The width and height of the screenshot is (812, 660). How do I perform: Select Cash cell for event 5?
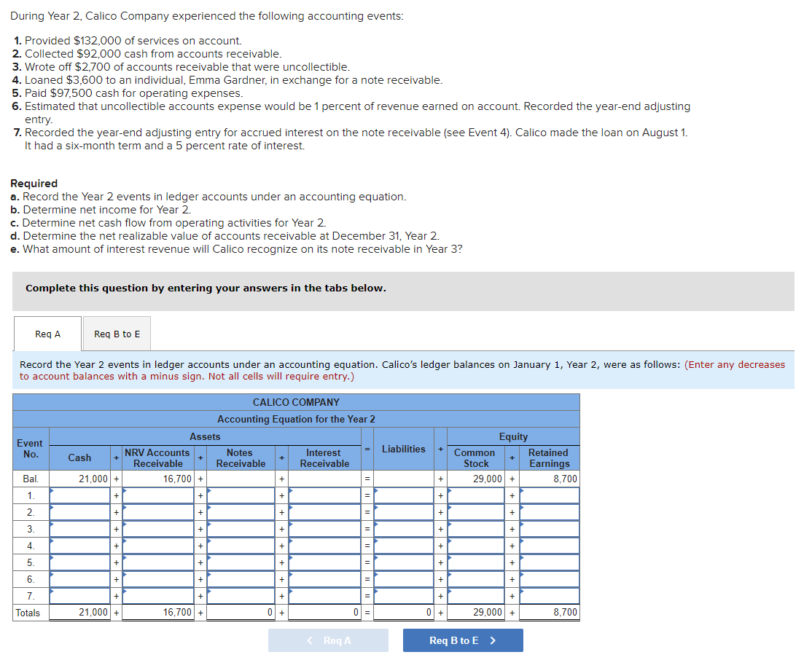click(x=80, y=562)
